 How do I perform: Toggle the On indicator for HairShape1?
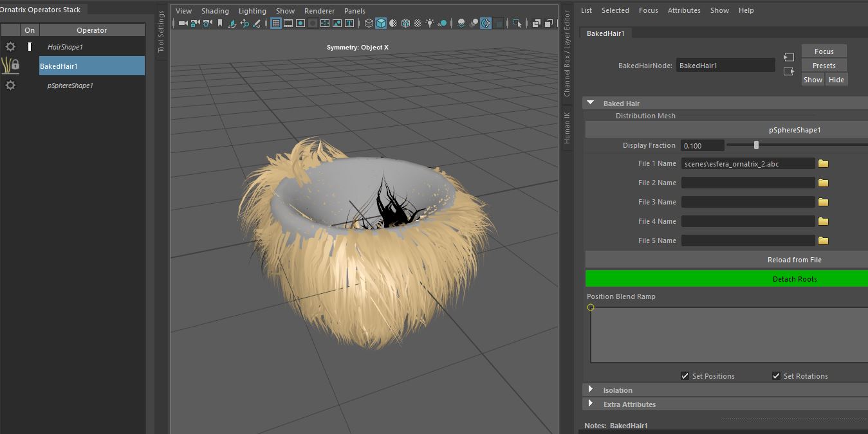30,47
